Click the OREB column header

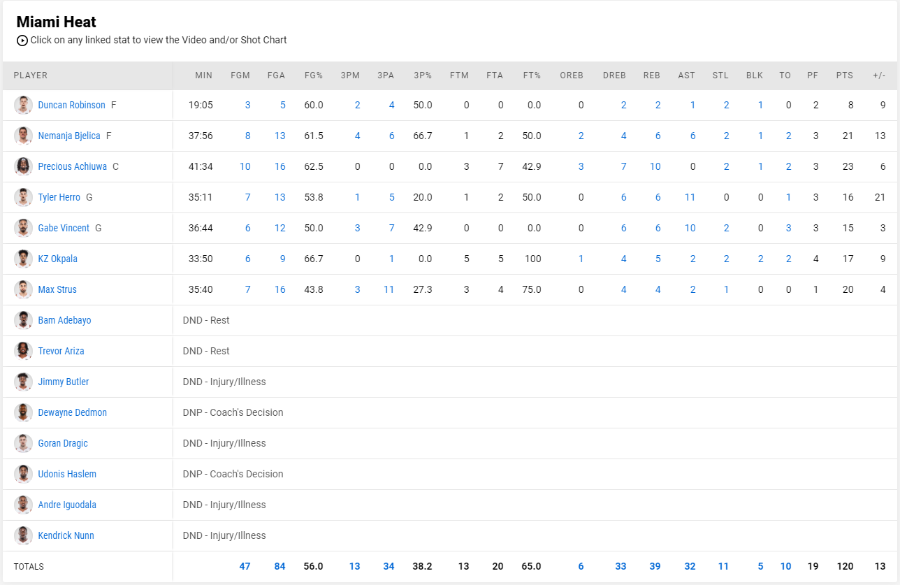click(x=572, y=76)
